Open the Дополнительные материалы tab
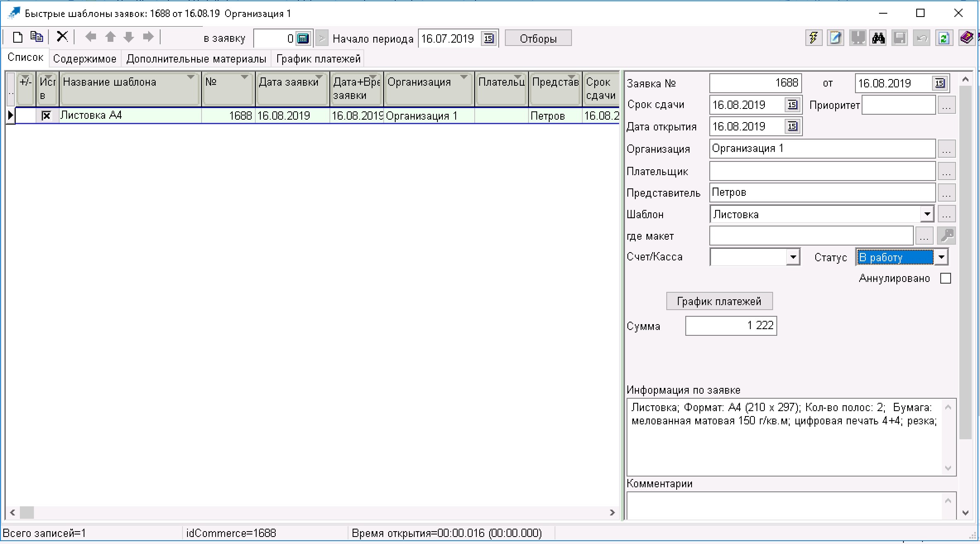Viewport: 980px width, 544px height. tap(197, 59)
